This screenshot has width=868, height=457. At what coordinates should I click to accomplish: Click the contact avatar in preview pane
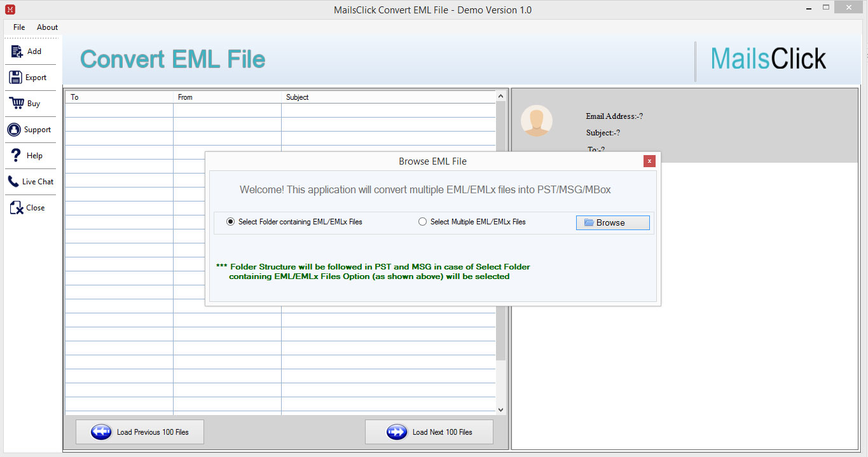coord(536,121)
